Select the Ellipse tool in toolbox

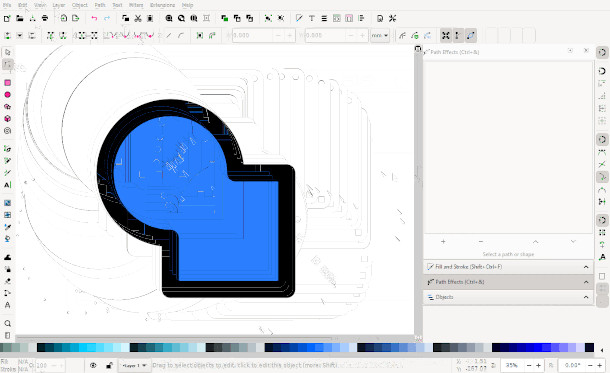coord(7,95)
